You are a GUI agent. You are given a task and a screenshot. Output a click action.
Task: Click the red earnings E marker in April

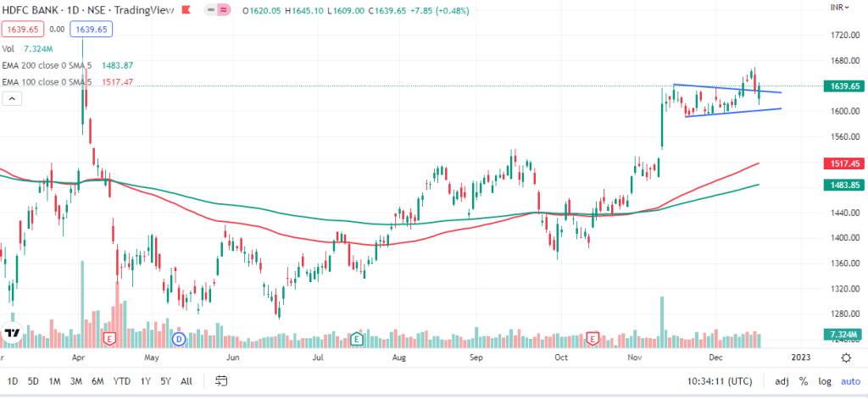click(108, 339)
